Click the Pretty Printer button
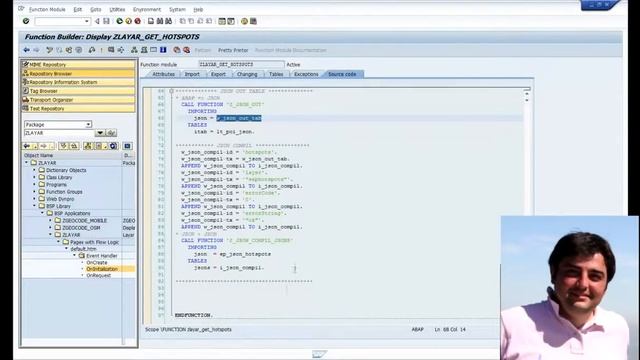 233,50
